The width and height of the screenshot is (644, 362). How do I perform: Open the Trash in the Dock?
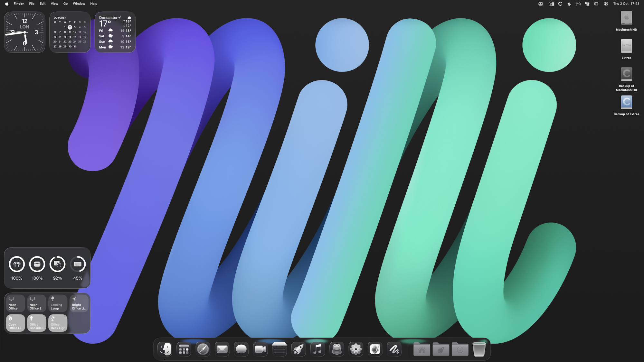479,349
